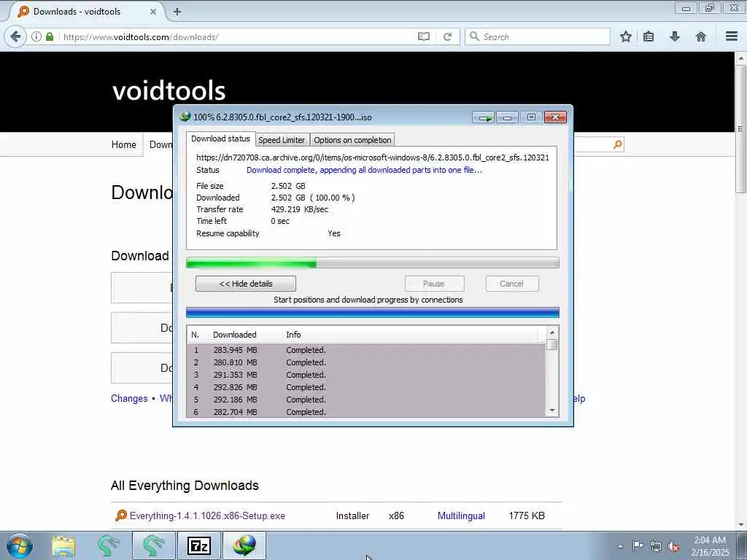The image size is (747, 560).
Task: Click Action Center flag tray icon
Action: 638,545
